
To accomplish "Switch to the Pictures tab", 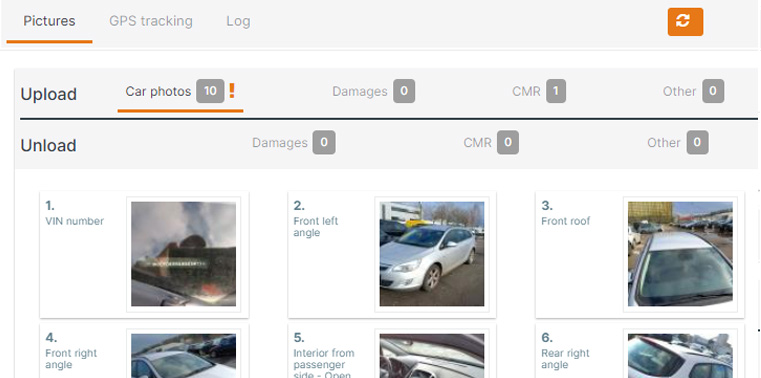I will (x=49, y=21).
